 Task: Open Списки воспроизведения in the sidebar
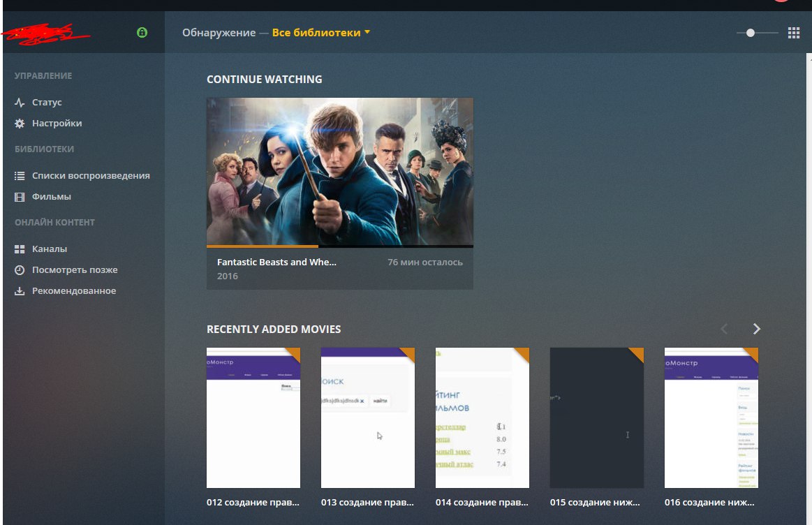coord(91,175)
